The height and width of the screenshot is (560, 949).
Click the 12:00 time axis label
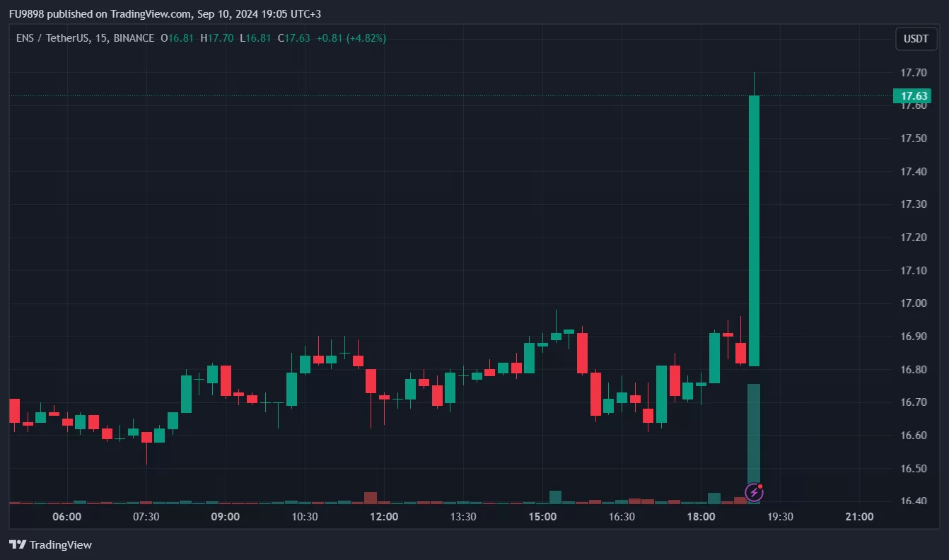[x=384, y=517]
